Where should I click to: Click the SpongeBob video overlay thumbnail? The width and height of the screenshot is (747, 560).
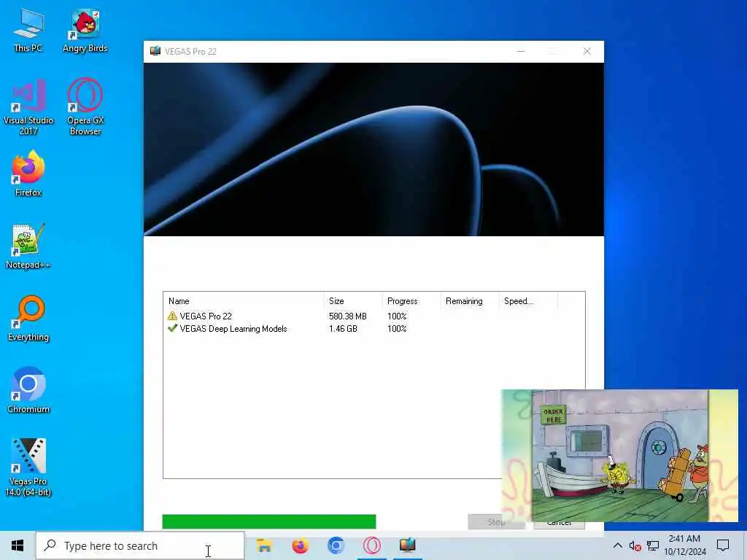620,456
